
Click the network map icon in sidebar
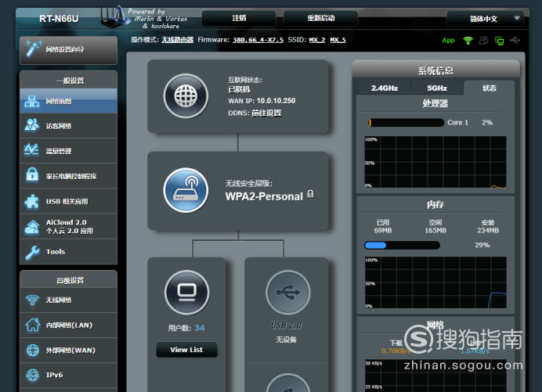coord(32,101)
